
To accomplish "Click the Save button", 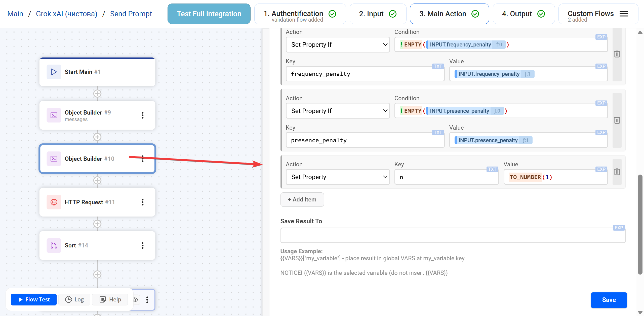I will [609, 300].
